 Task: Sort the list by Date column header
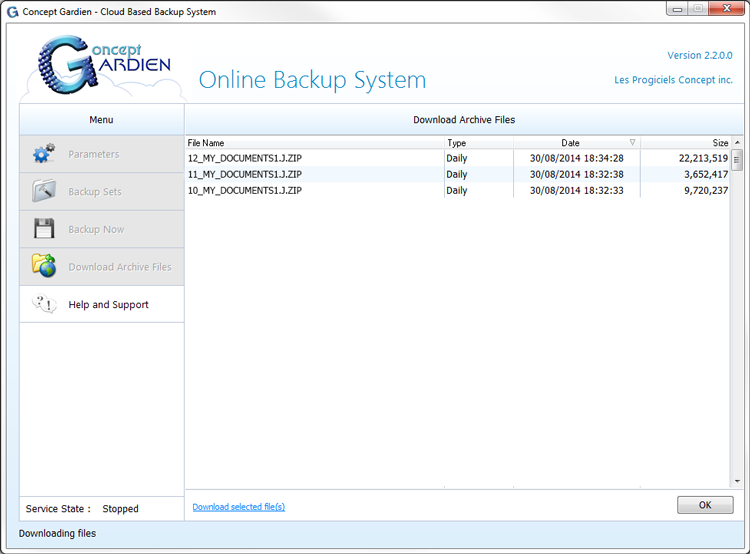pos(570,143)
